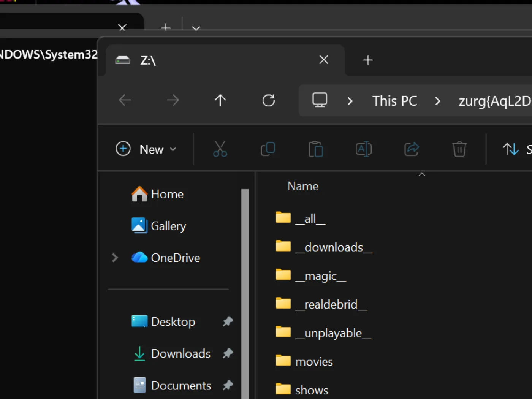Unpin Downloads using its pin icon
The width and height of the screenshot is (532, 399).
(x=228, y=353)
